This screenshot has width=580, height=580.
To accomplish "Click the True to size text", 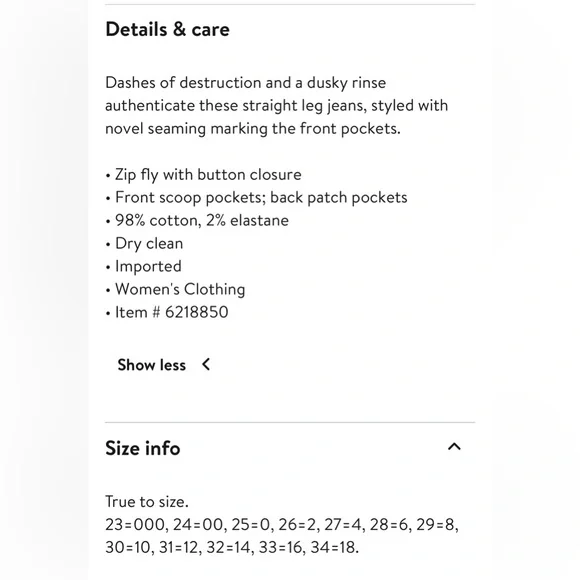I will point(147,502).
